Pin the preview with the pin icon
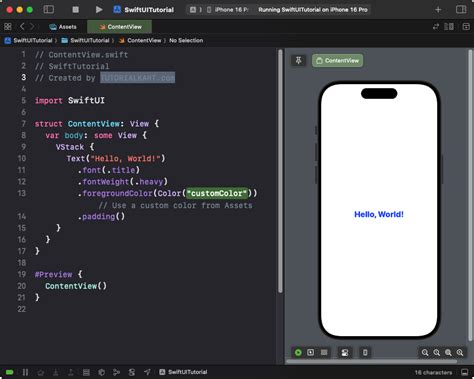Viewport: 474px width, 379px height. pos(298,61)
